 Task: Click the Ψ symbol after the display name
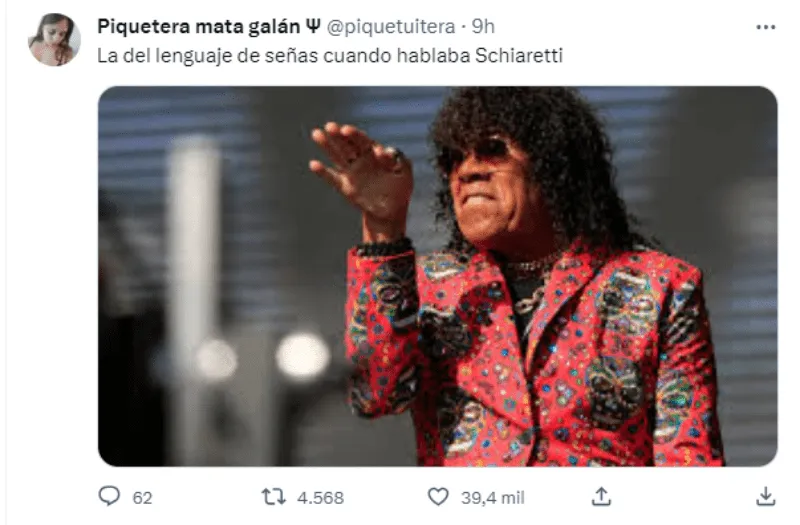point(313,27)
